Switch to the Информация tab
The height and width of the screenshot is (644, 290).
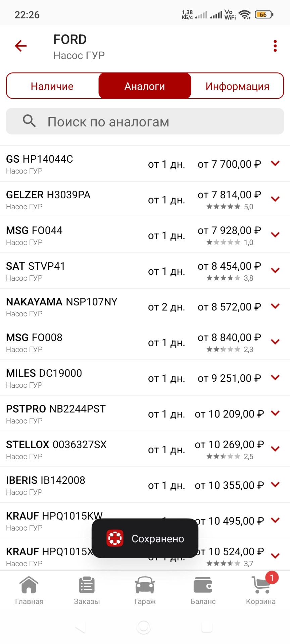(x=237, y=86)
